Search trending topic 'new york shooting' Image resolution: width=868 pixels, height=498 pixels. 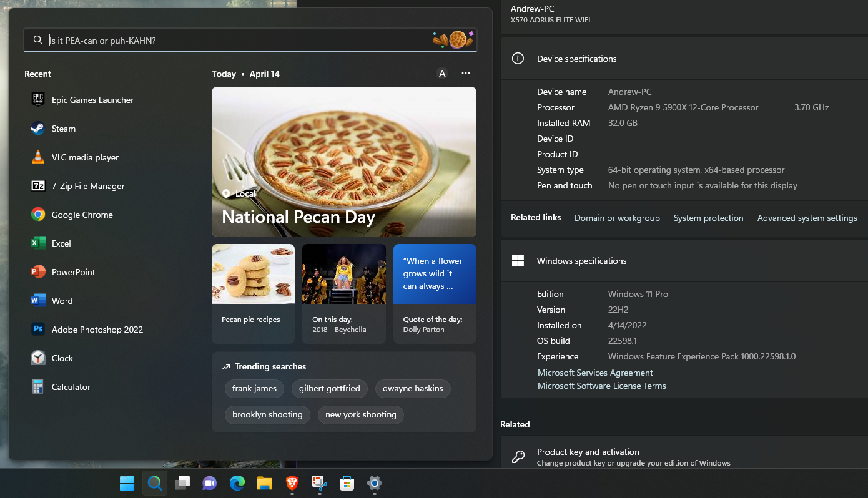tap(361, 414)
